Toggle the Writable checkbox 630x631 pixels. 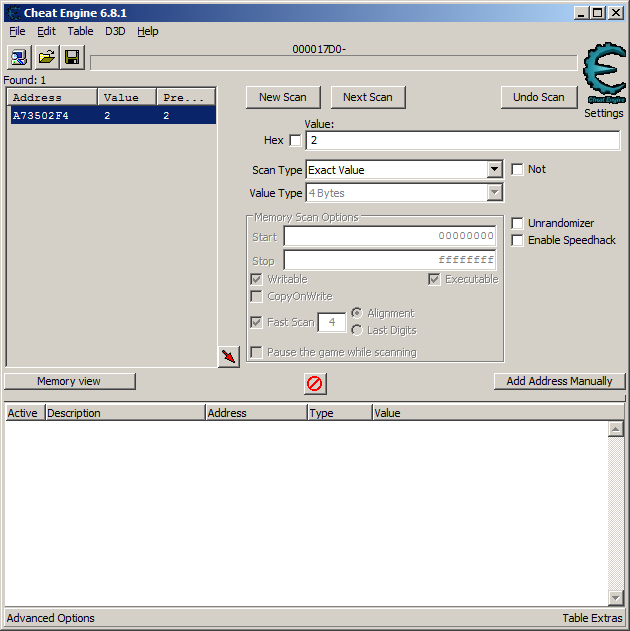256,279
